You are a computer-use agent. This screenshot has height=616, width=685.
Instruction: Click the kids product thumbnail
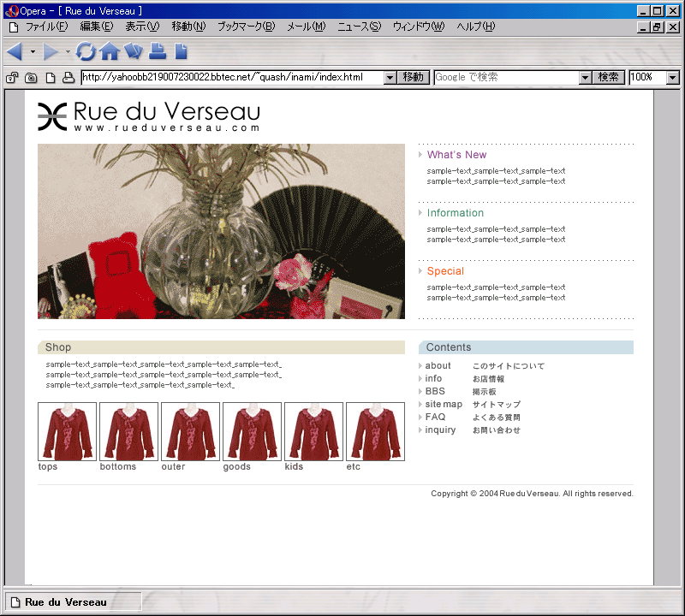[313, 431]
